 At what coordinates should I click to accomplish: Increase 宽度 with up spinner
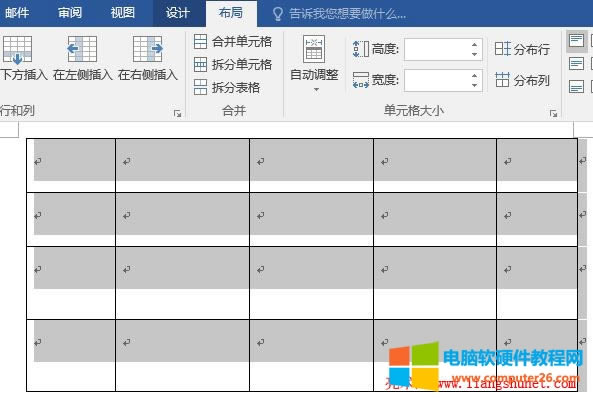(x=475, y=76)
